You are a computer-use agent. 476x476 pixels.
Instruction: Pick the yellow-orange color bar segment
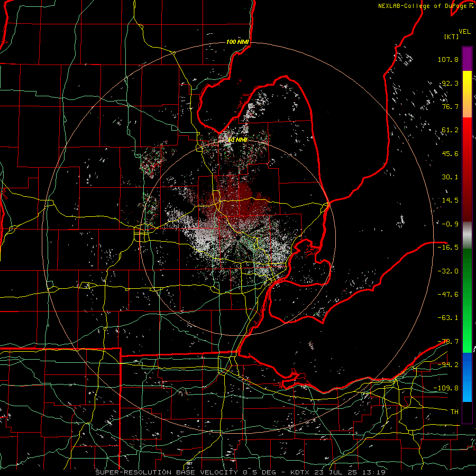tap(467, 94)
